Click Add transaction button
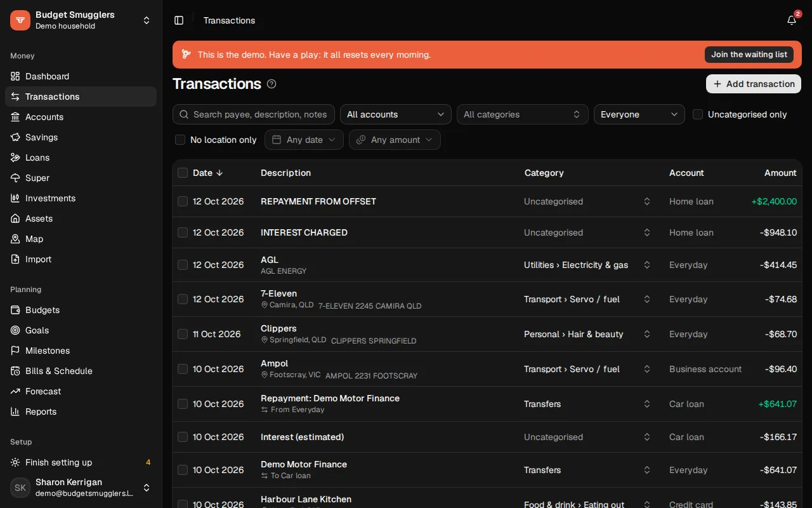This screenshot has width=812, height=508. click(x=754, y=84)
